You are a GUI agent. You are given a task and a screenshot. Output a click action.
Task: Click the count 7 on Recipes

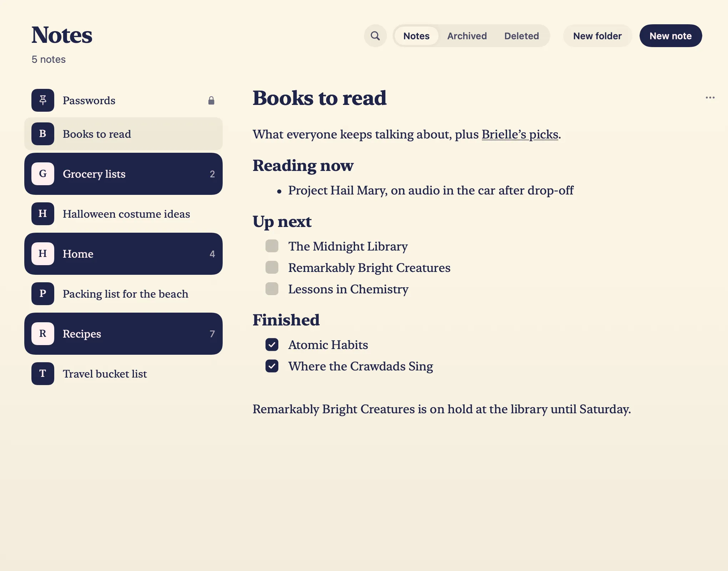(212, 334)
